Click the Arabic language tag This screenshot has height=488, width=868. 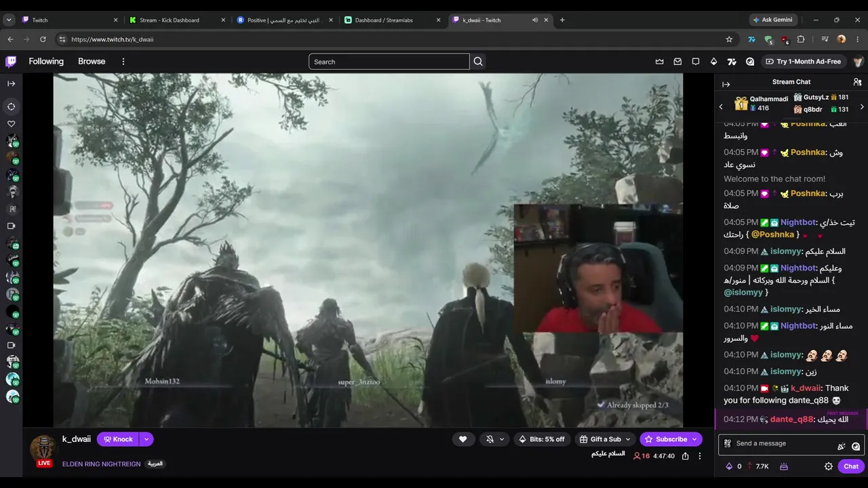point(155,464)
